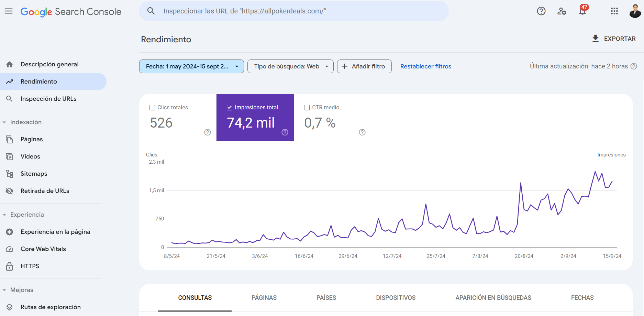Disable the Impresiones totales checkbox
This screenshot has height=316, width=644.
(x=229, y=107)
